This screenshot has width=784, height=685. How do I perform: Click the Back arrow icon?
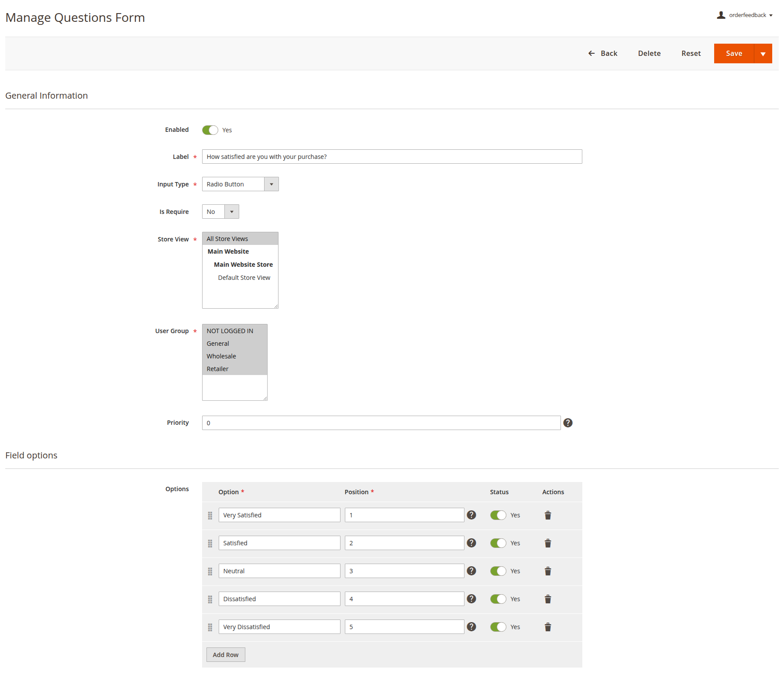tap(591, 53)
